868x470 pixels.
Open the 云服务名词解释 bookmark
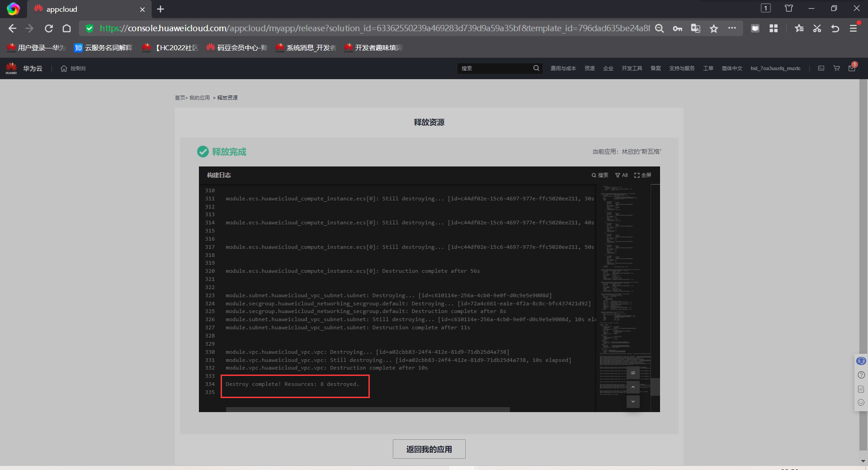[x=103, y=47]
